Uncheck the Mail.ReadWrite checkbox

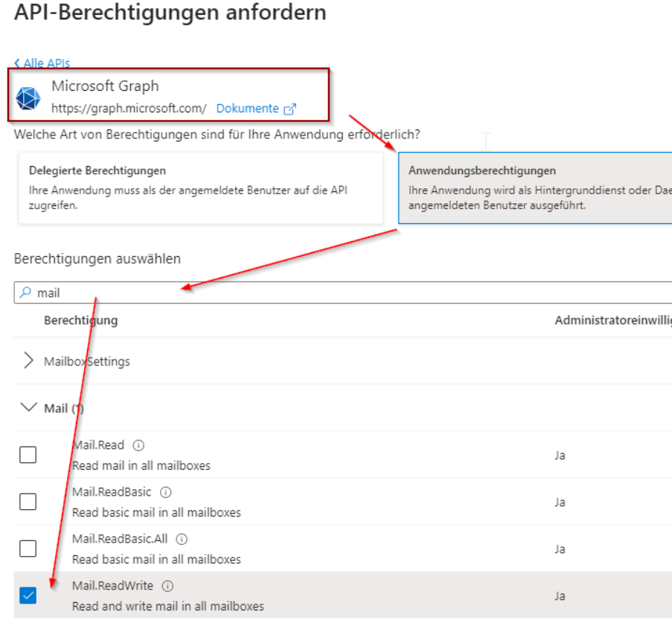(x=28, y=595)
